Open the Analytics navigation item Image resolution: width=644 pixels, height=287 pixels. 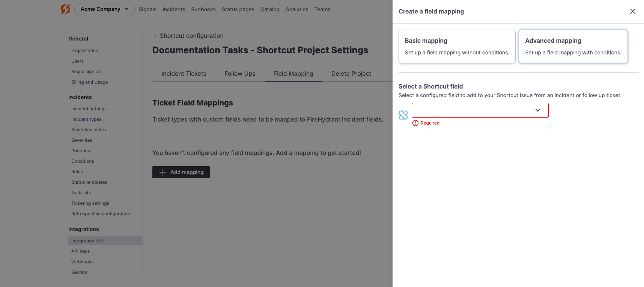(297, 9)
